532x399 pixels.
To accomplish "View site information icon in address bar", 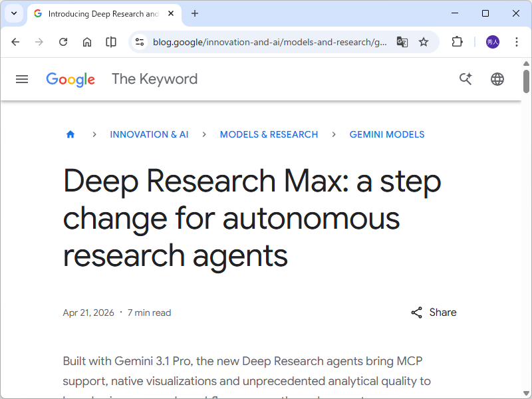I will (140, 42).
